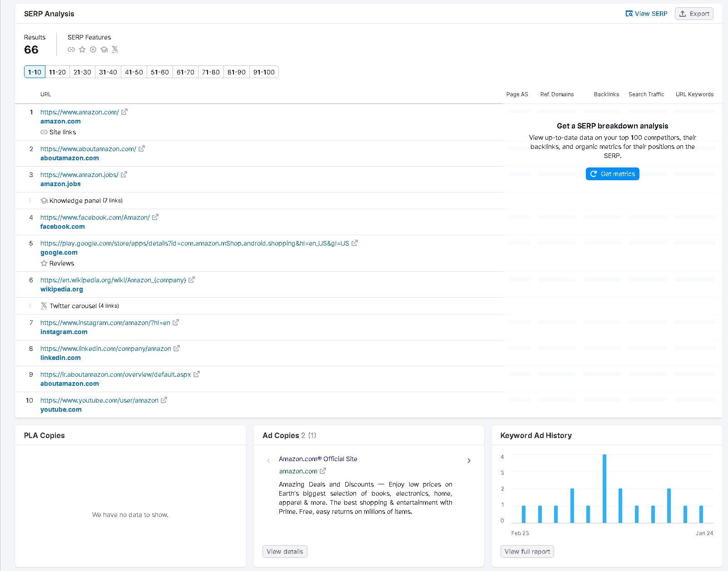Open aboutamazon.com URL external link icon
728x571 pixels.
tap(142, 148)
